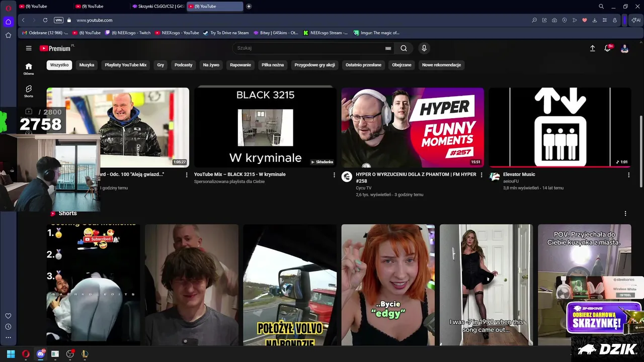This screenshot has height=362, width=644.
Task: Open the search tabs magnifier in title bar
Action: pos(601,7)
